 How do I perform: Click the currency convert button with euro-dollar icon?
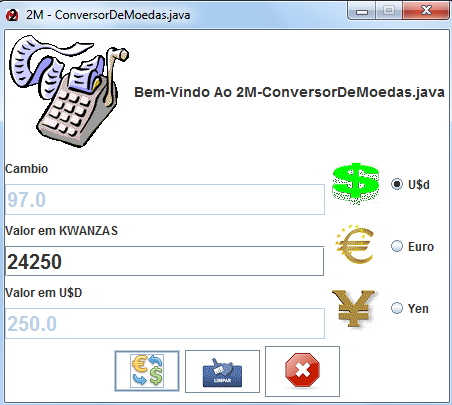[147, 371]
